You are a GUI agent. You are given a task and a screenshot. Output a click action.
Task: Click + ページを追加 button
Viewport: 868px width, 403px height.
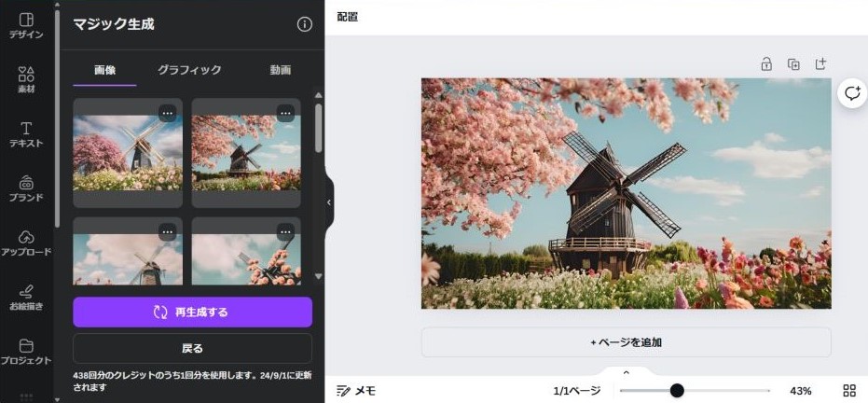[x=627, y=342]
